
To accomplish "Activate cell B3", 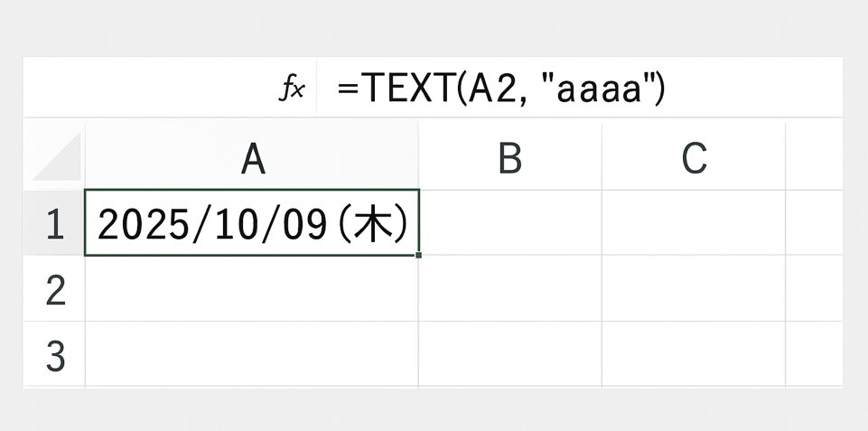I will tap(510, 355).
